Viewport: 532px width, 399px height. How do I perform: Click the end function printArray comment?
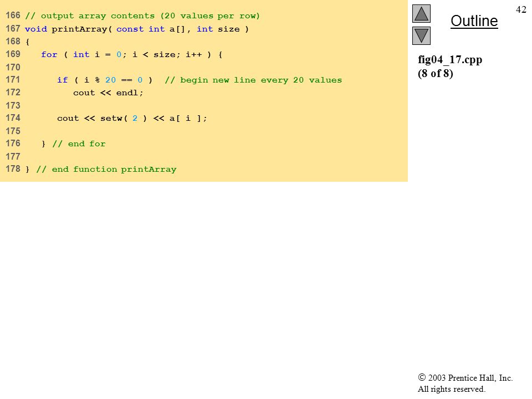click(x=106, y=170)
